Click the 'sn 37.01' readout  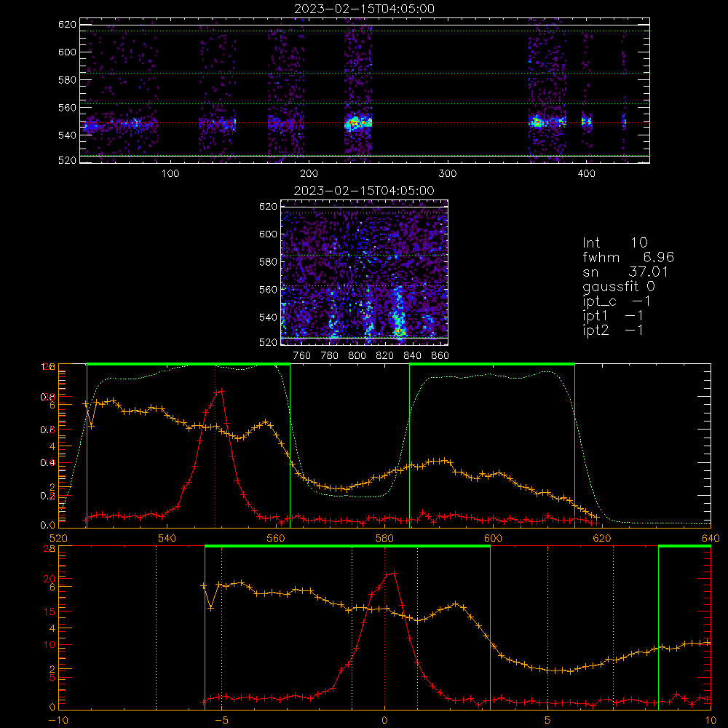point(625,272)
